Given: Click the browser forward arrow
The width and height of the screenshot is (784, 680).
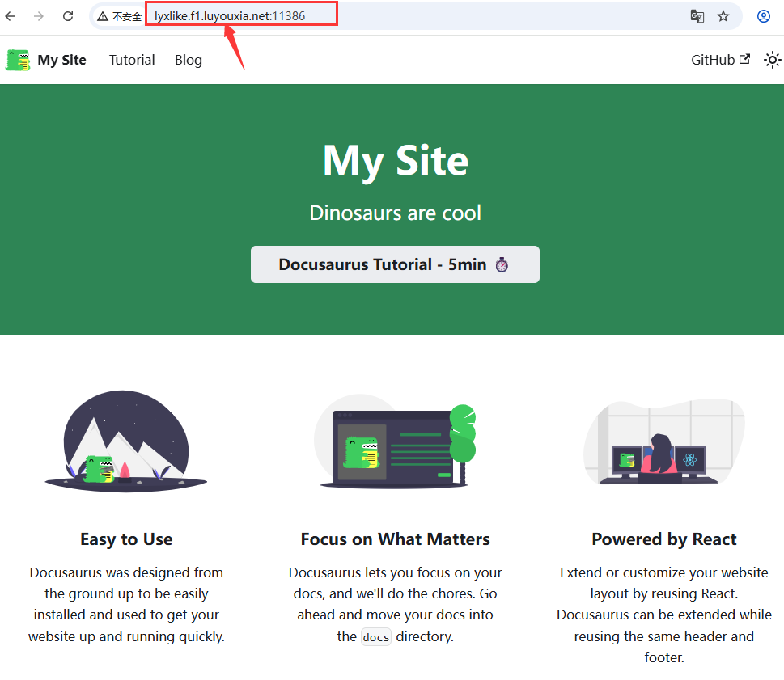Looking at the screenshot, I should pyautogui.click(x=39, y=16).
